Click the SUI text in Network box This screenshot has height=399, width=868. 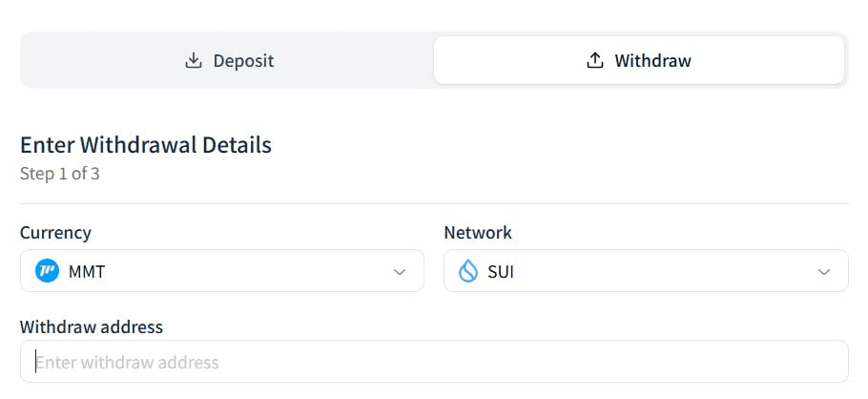click(x=501, y=272)
